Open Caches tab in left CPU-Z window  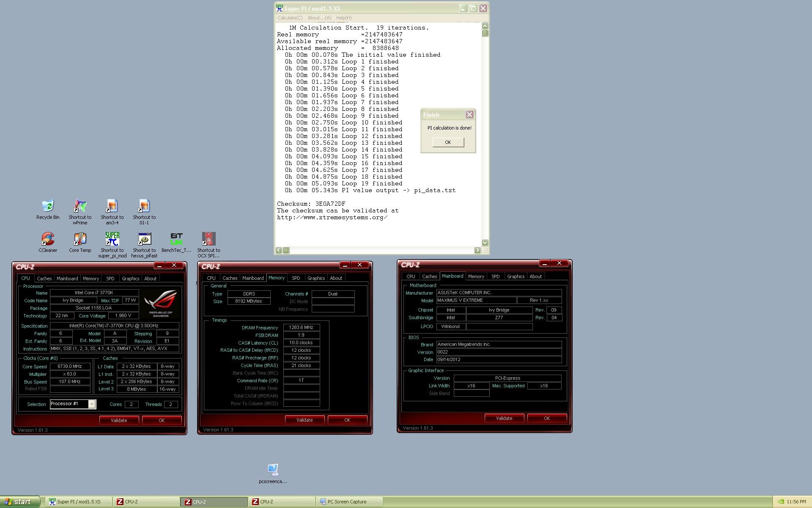point(44,279)
